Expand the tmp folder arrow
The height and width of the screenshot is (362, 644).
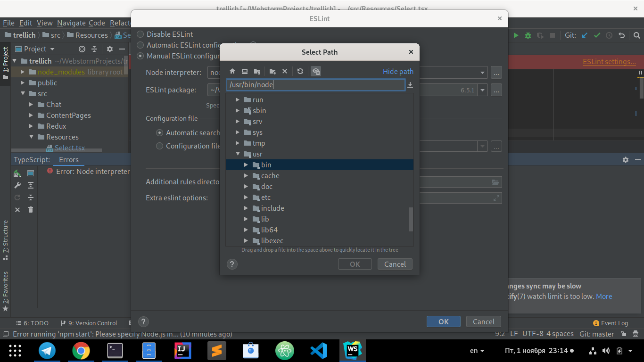pyautogui.click(x=238, y=143)
